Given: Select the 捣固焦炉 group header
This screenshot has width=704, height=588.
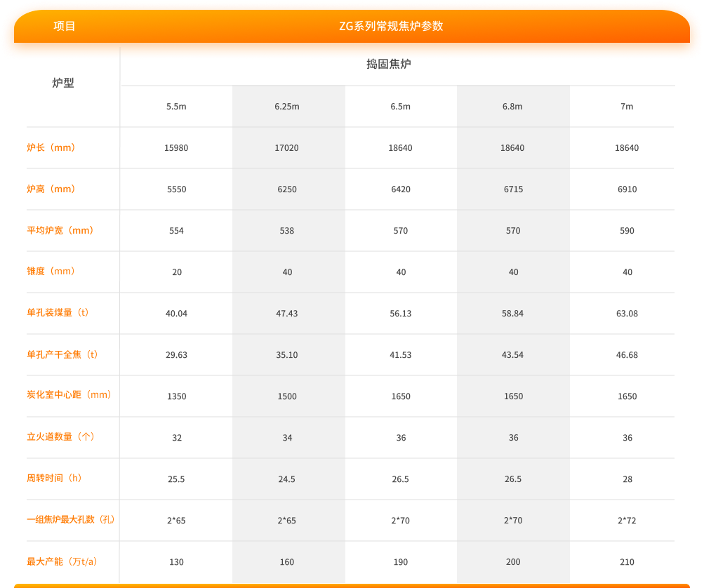Looking at the screenshot, I should click(x=398, y=65).
